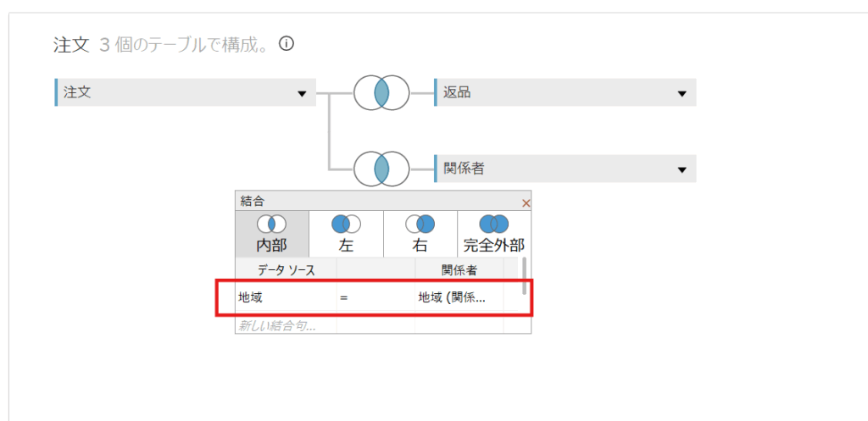Open the join icon connecting to 関係者
The height and width of the screenshot is (421, 868).
coord(381,169)
